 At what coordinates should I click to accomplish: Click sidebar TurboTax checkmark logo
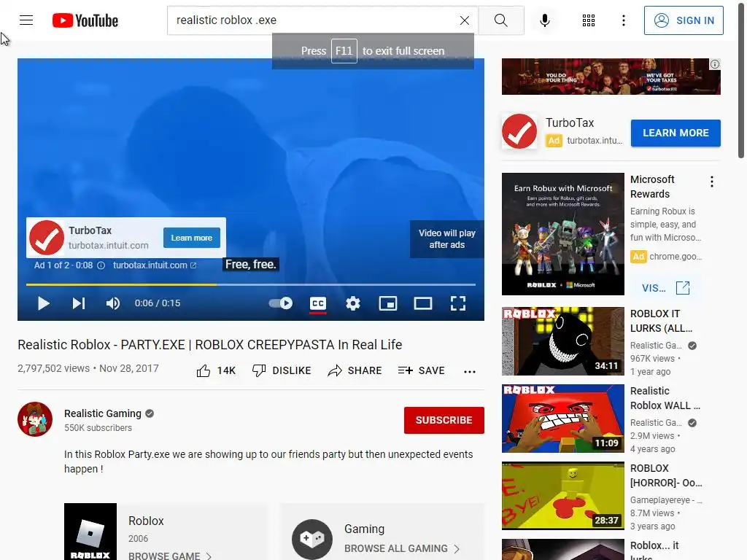click(x=519, y=131)
